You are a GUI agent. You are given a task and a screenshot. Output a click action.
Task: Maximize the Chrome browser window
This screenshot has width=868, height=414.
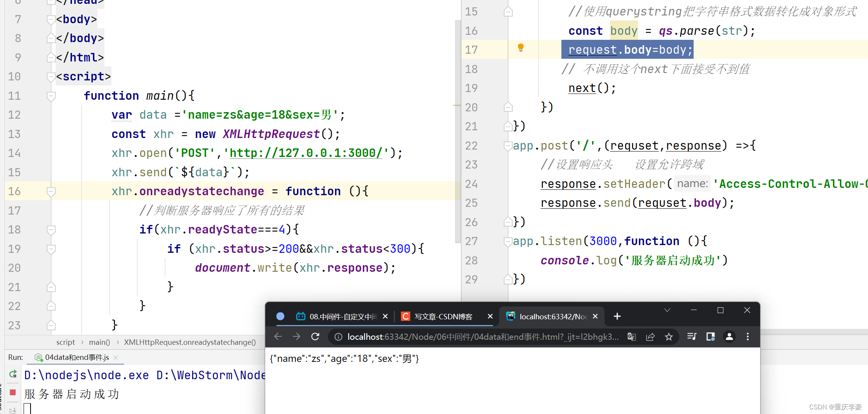click(x=720, y=310)
